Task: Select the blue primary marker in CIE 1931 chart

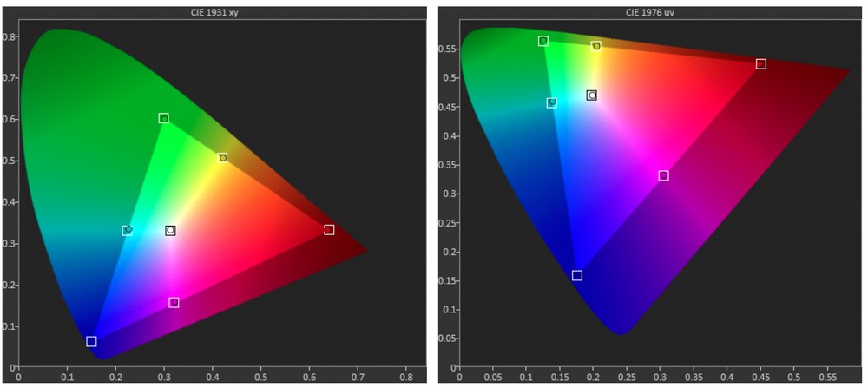Action: tap(91, 341)
